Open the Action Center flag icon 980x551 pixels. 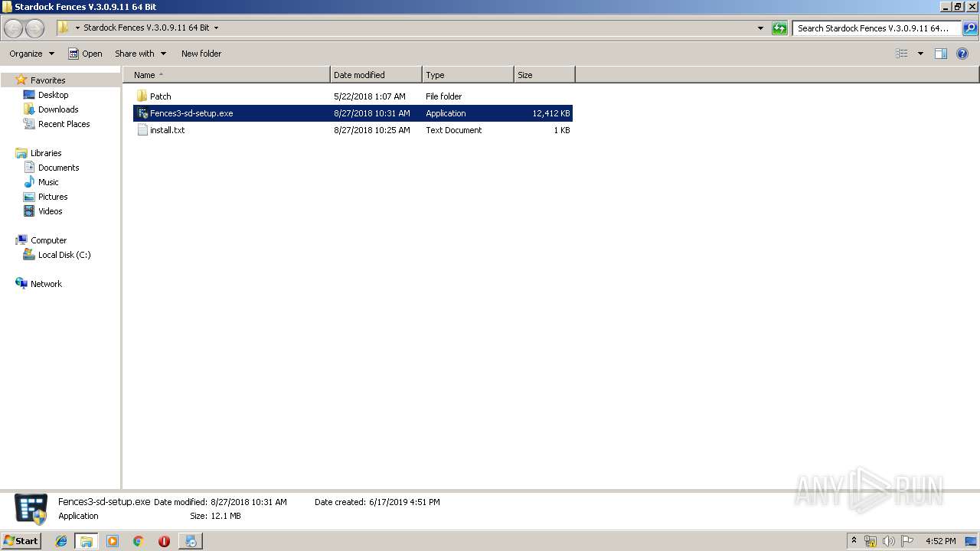coord(907,541)
